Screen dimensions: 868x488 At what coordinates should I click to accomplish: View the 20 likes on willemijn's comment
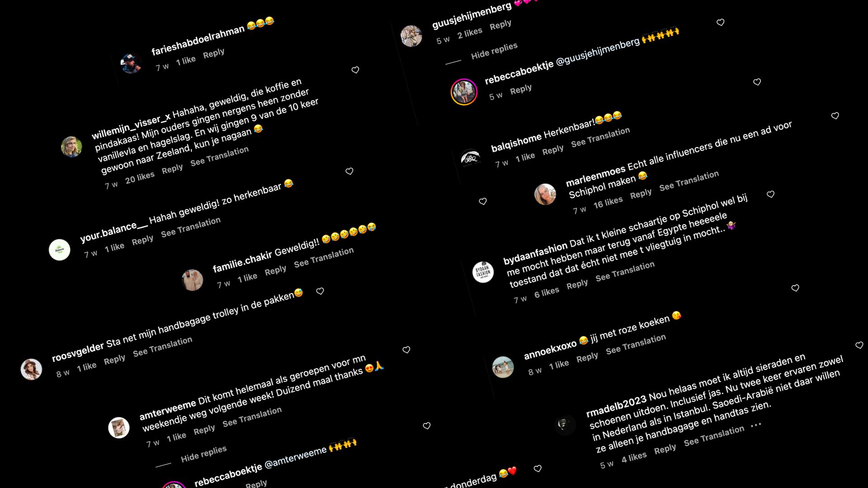[140, 177]
